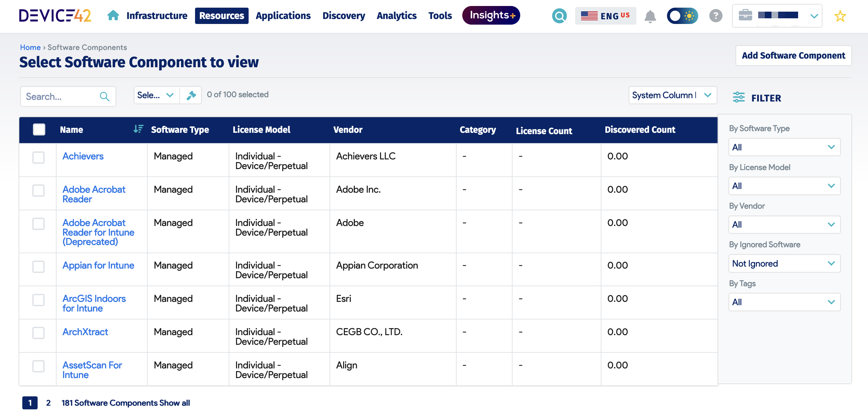
Task: Select the Achievers row checkbox
Action: [x=38, y=157]
